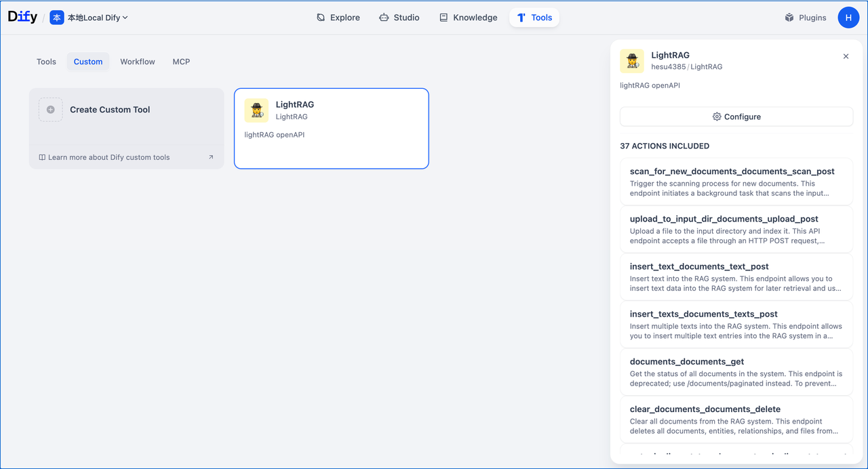
Task: Click the Plugins cube icon
Action: [x=789, y=18]
